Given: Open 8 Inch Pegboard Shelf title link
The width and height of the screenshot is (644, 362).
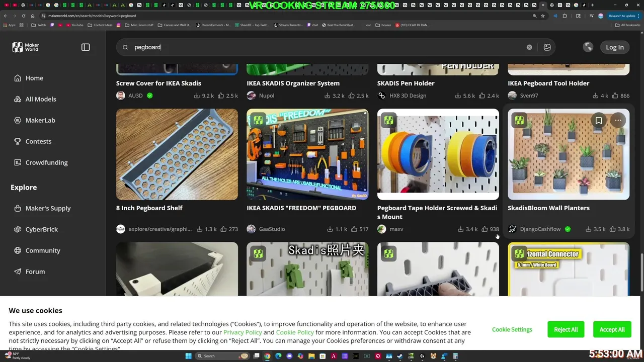Looking at the screenshot, I should (x=149, y=208).
